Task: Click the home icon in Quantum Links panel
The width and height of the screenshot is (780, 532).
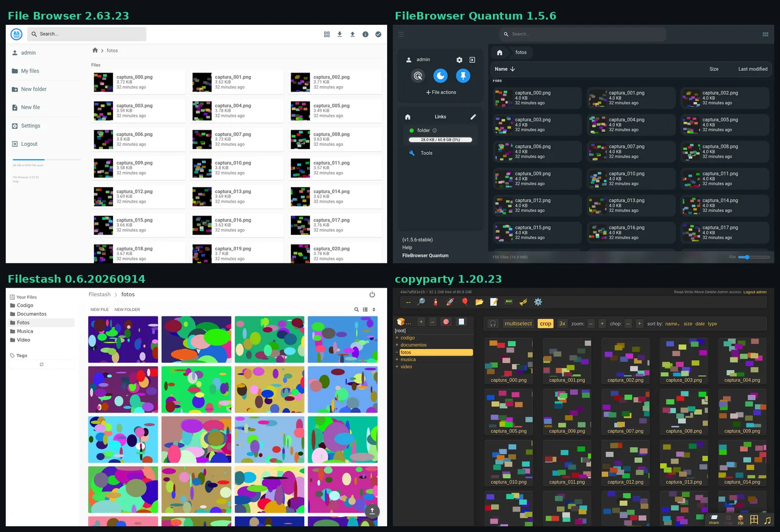Action: click(408, 117)
